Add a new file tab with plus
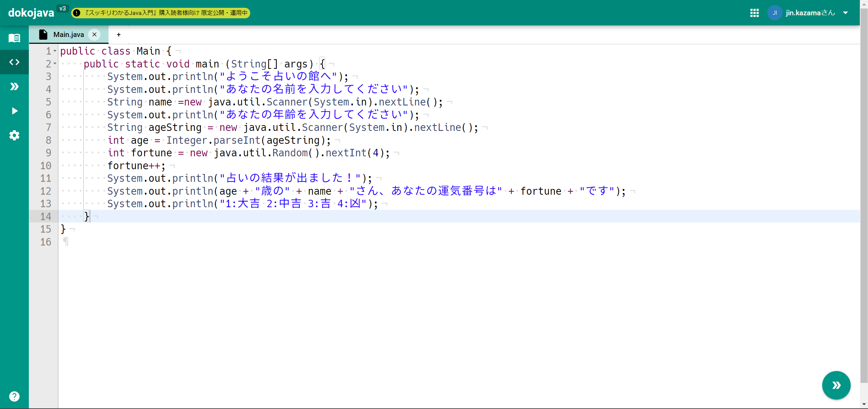868x409 pixels. tap(119, 35)
